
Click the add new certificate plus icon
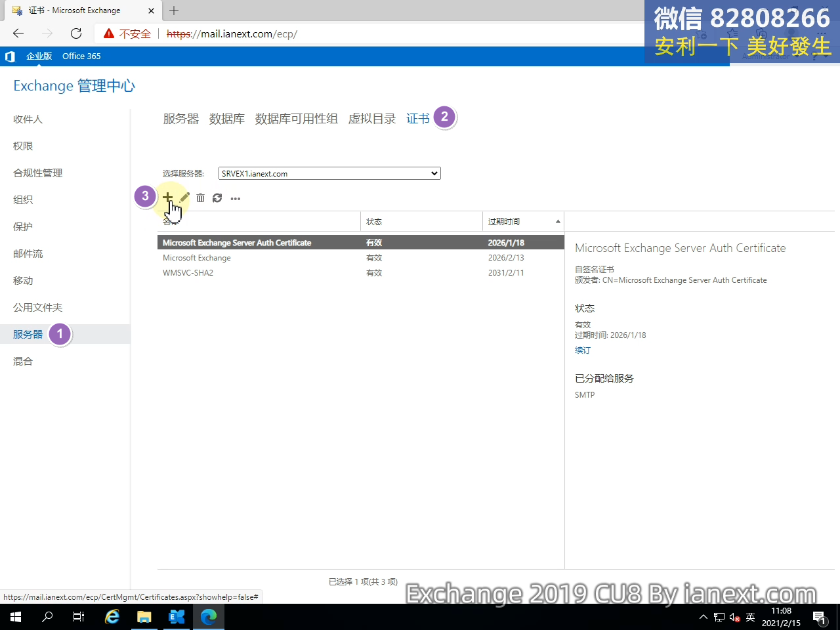pos(168,198)
